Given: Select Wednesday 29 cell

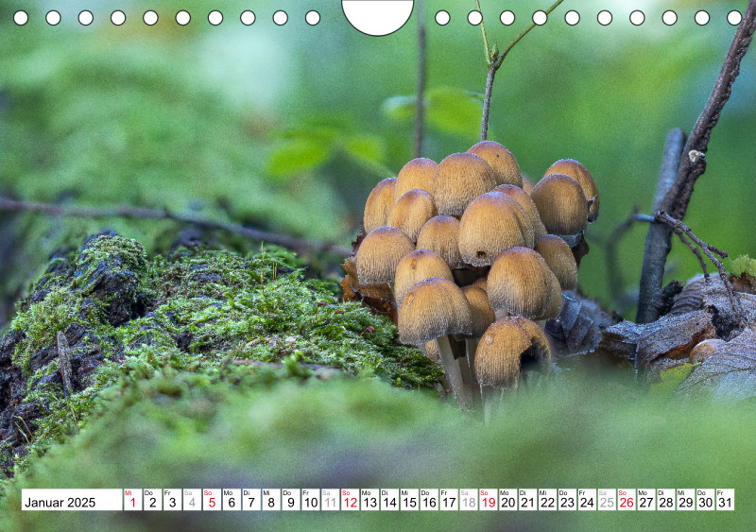Looking at the screenshot, I should point(686,500).
